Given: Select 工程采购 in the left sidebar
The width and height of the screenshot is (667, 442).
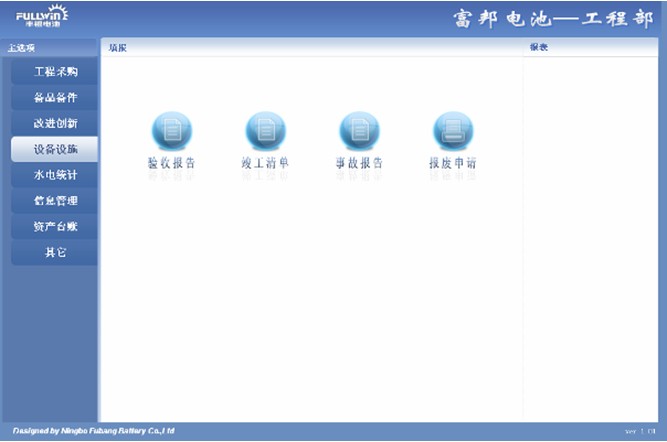Looking at the screenshot, I should 55,72.
